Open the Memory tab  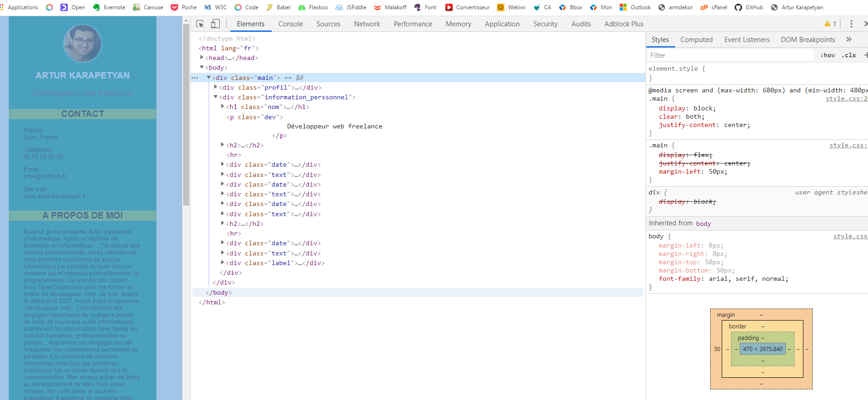458,24
